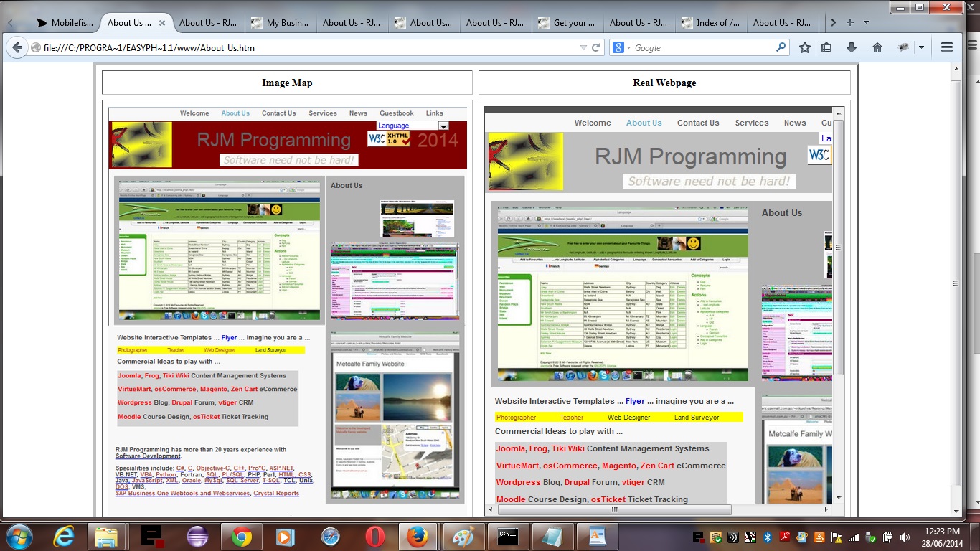The image size is (980, 551).
Task: Switch to Command Prompt in taskbar
Action: [x=507, y=536]
